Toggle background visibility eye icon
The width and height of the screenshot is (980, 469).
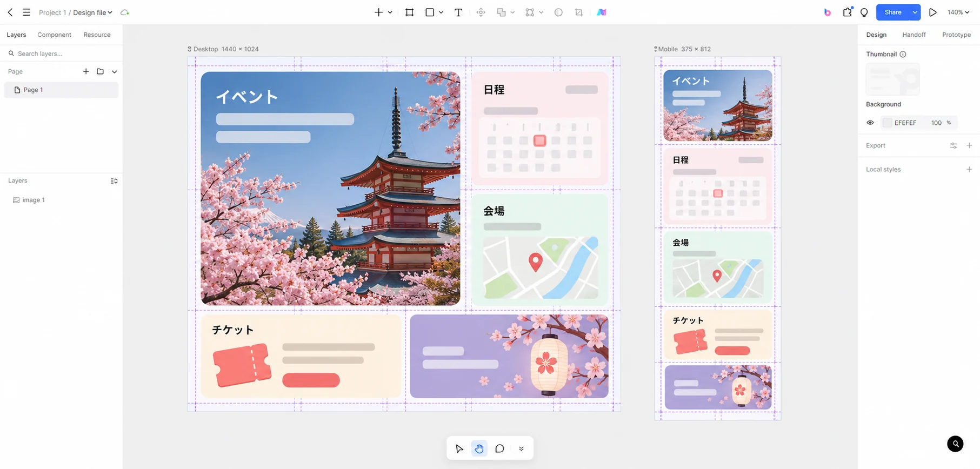[x=870, y=123]
